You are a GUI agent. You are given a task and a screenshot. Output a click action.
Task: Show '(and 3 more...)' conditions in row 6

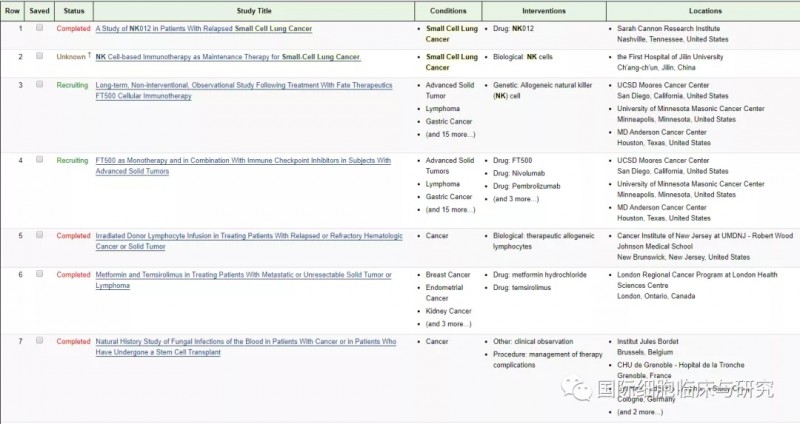(x=448, y=323)
